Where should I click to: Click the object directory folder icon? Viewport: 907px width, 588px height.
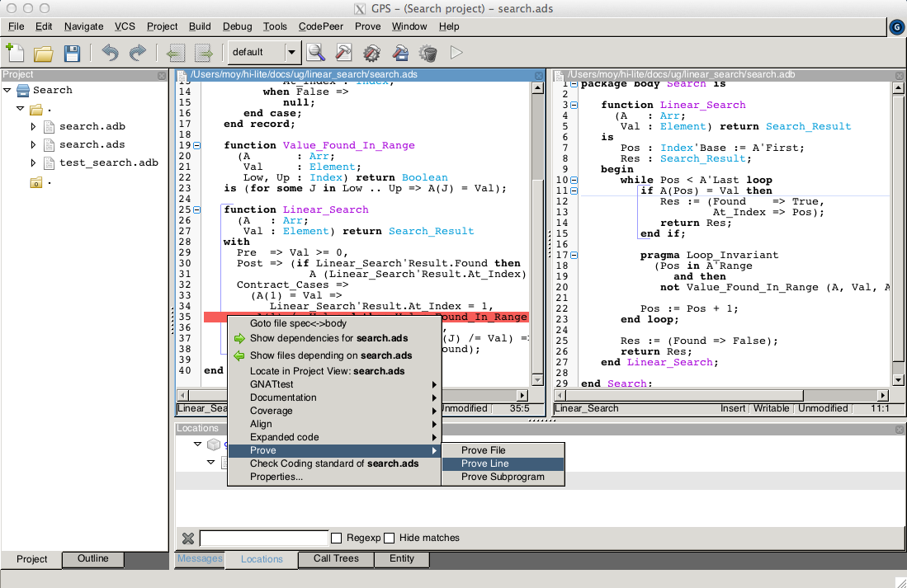[x=36, y=183]
